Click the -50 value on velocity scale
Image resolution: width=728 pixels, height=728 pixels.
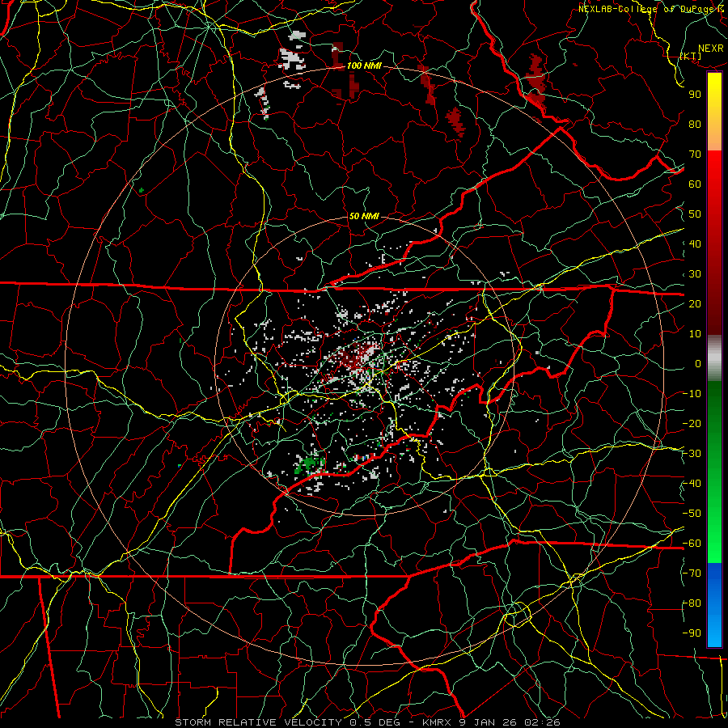pos(692,514)
